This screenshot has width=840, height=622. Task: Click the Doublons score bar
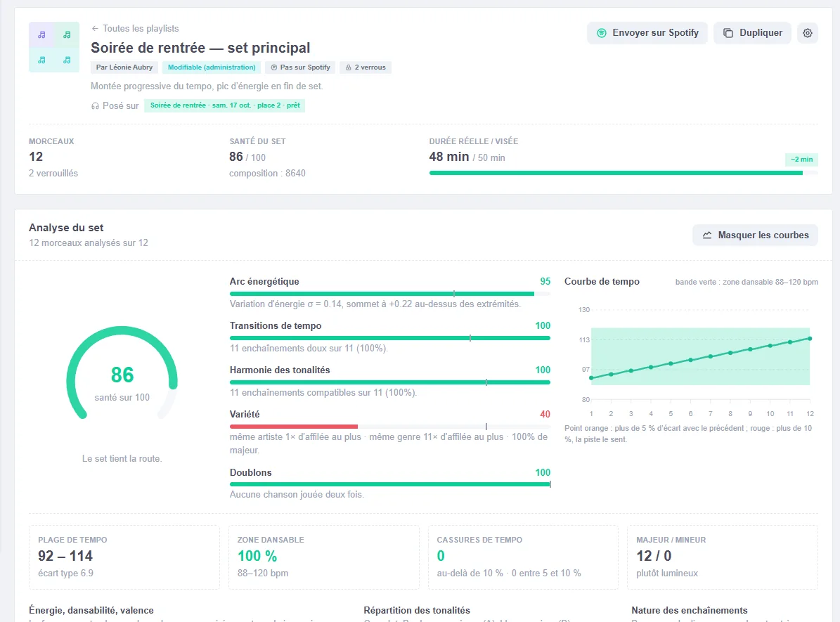390,484
